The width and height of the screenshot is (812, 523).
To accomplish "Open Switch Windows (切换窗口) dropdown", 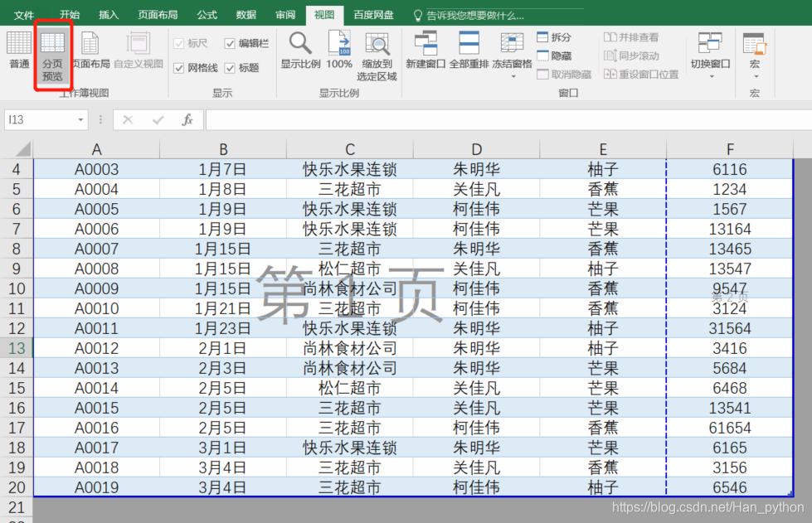I will point(710,55).
